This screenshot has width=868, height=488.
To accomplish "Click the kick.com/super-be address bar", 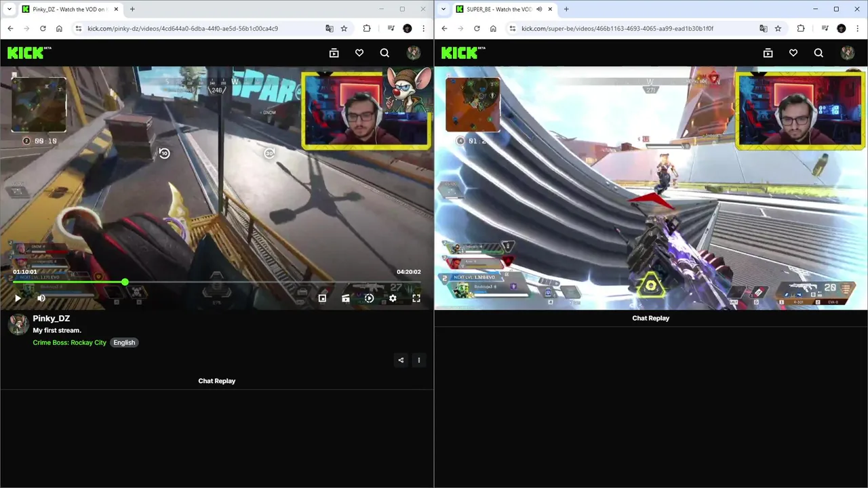I will 637,28.
